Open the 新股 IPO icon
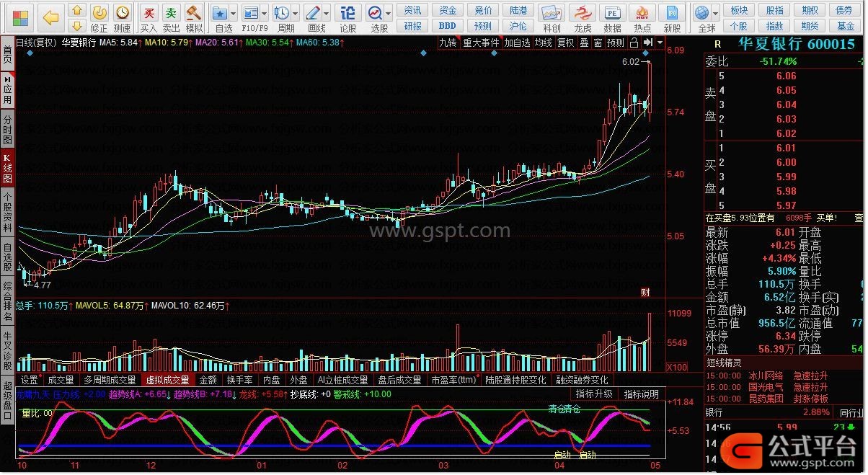The height and width of the screenshot is (475, 868). click(672, 18)
